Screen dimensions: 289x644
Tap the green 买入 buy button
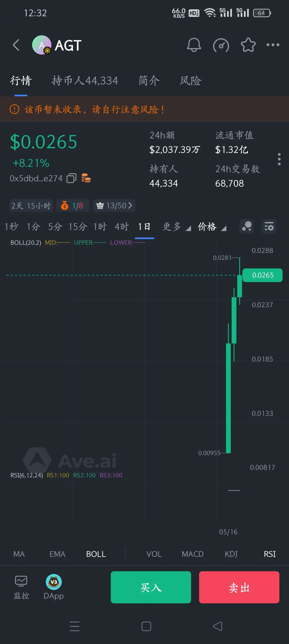pyautogui.click(x=151, y=587)
